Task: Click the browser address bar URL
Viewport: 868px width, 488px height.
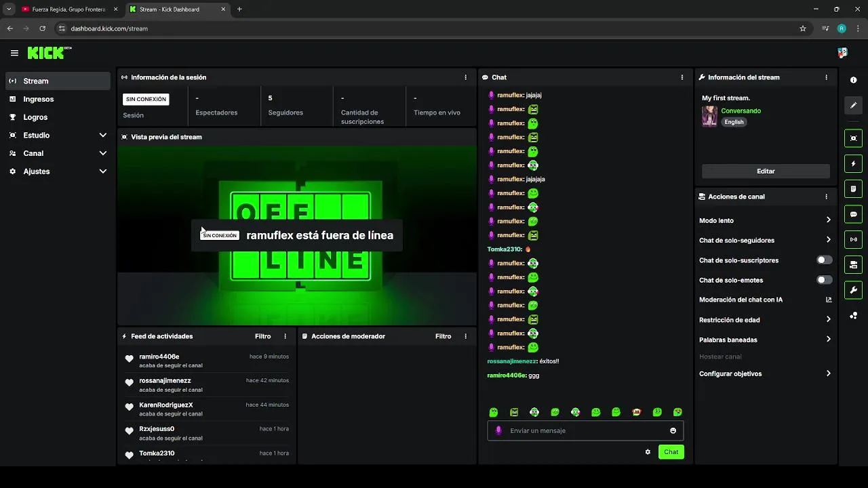Action: [109, 28]
